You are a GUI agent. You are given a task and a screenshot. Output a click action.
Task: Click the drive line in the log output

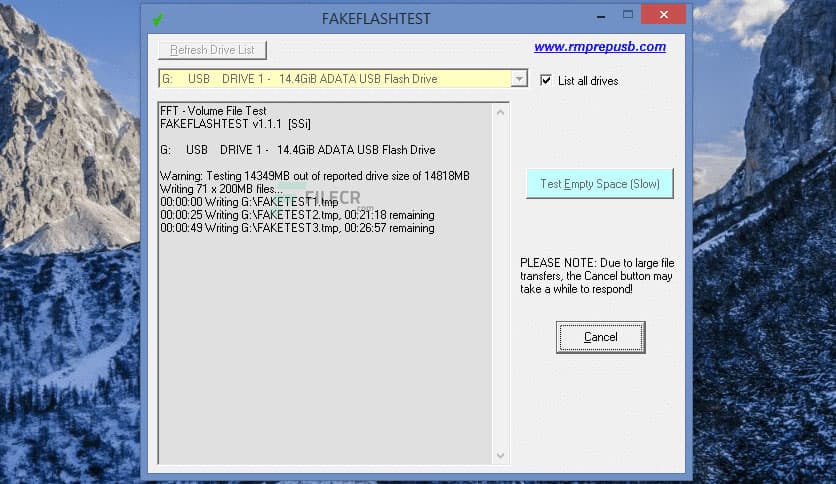[x=298, y=150]
